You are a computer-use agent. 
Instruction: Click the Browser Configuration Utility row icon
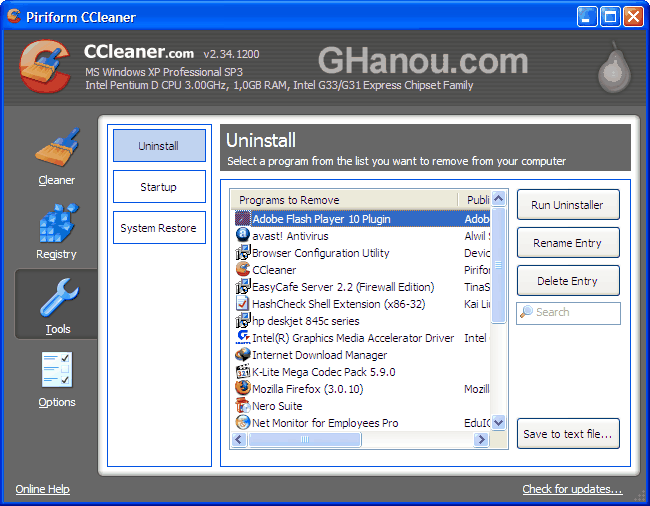click(x=243, y=252)
